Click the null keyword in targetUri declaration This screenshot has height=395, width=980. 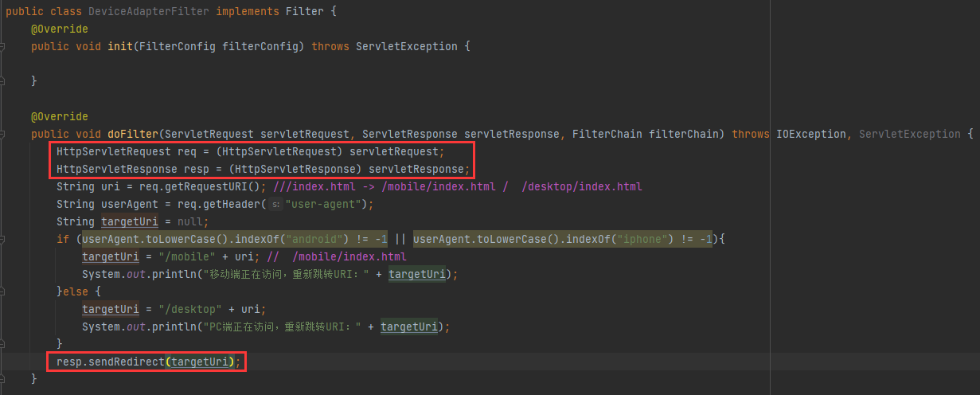coord(193,221)
